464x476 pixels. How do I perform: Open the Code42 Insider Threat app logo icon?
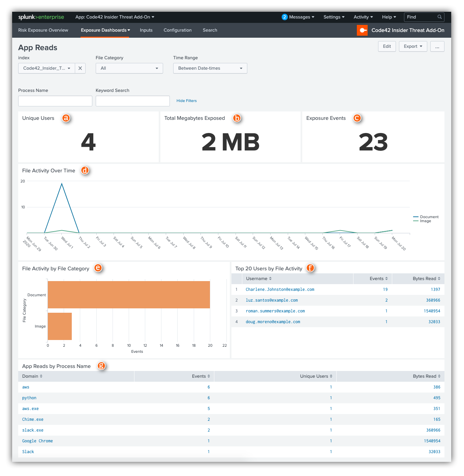coord(362,30)
